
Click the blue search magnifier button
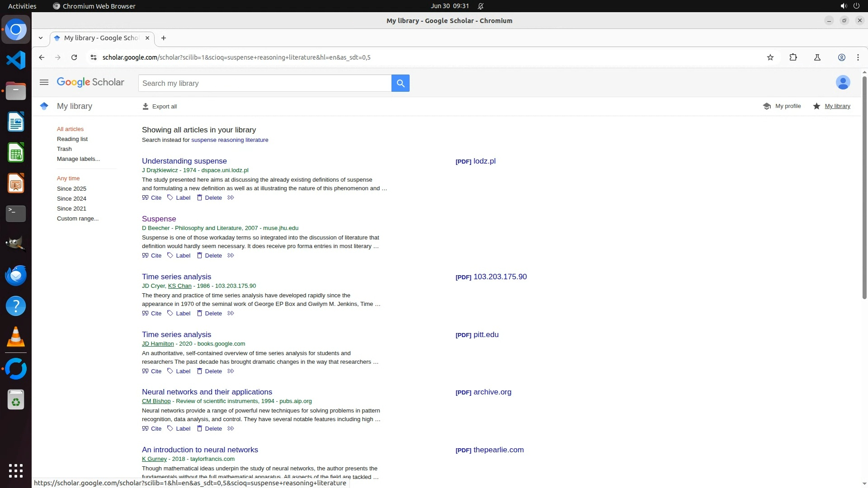[x=400, y=83]
